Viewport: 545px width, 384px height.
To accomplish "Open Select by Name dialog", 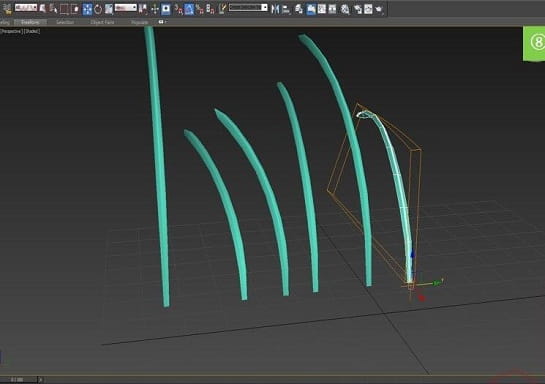I will (53, 9).
